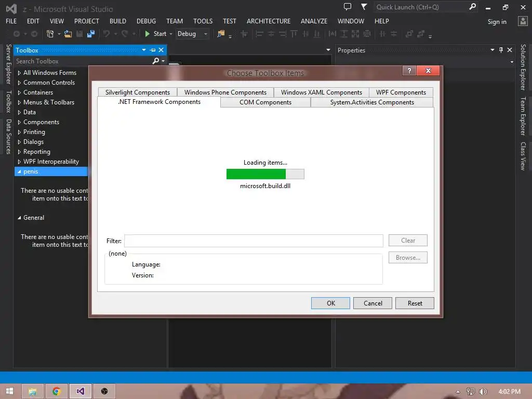This screenshot has width=532, height=399.
Task: Click the Start debugging green arrow
Action: click(x=147, y=34)
